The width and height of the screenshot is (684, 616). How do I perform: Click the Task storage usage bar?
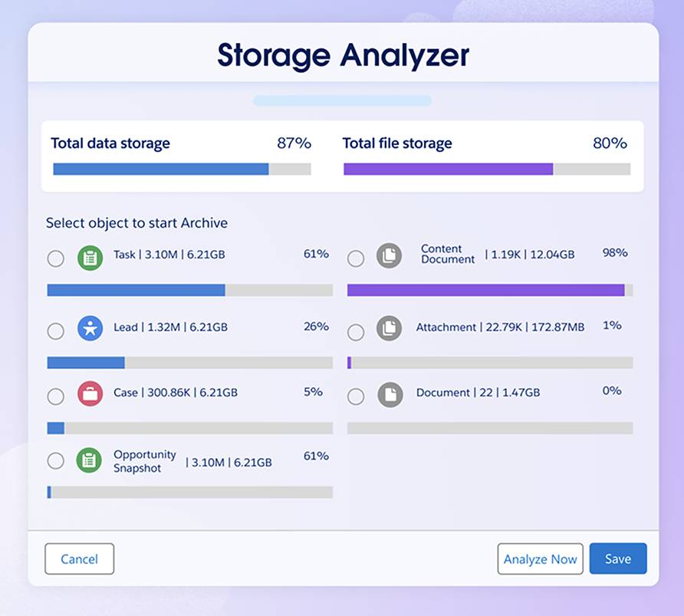189,290
